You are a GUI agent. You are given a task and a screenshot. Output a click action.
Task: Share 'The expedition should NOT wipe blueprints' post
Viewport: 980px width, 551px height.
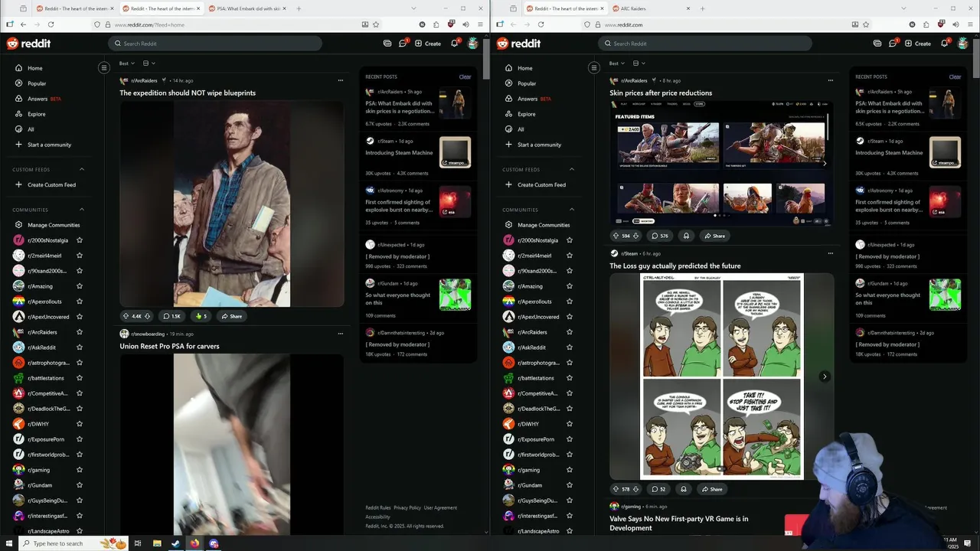[232, 316]
